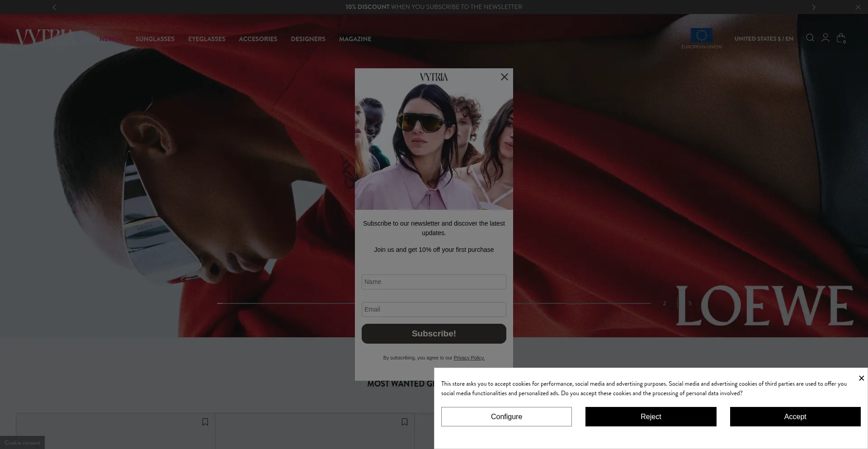This screenshot has height=449, width=868.
Task: Click the 10% discount newsletter announcement text
Action: (434, 7)
